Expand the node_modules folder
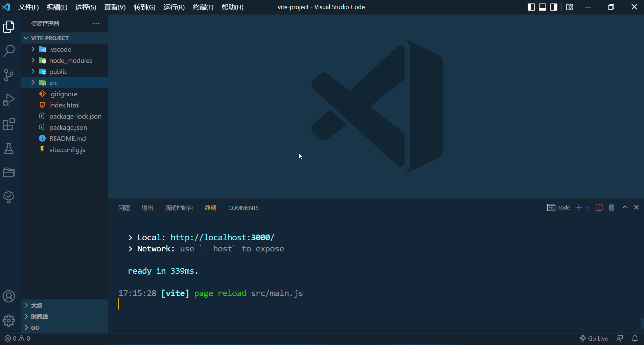Screen dimensions: 644x345 [x=64, y=60]
